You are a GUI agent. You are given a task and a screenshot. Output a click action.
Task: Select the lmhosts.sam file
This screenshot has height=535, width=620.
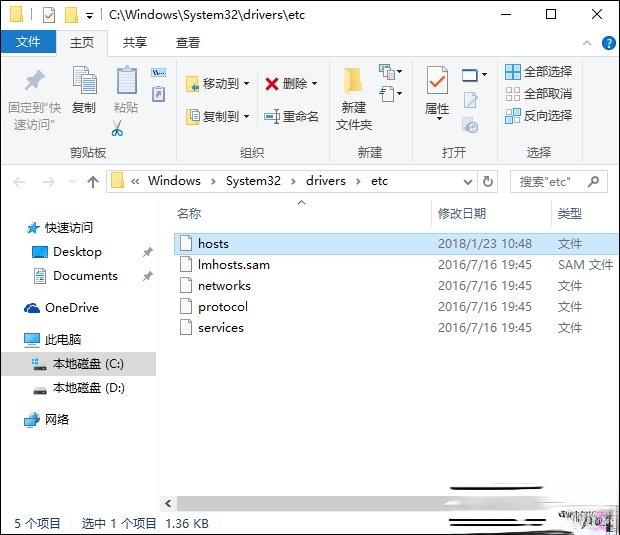(x=395, y=265)
